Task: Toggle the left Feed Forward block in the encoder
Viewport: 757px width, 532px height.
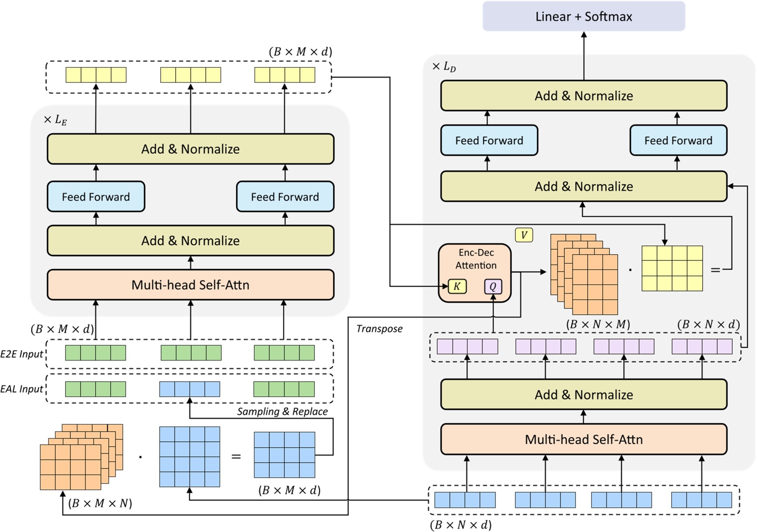Action: coord(95,197)
